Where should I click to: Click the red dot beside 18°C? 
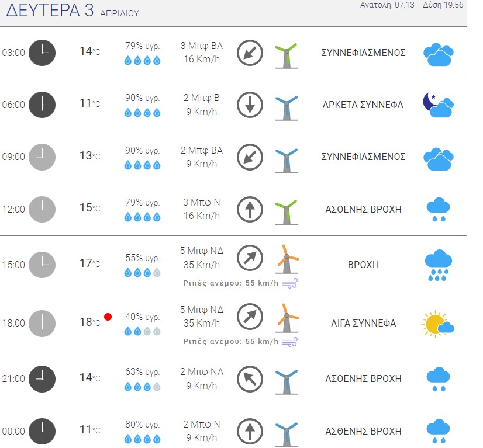pyautogui.click(x=108, y=317)
